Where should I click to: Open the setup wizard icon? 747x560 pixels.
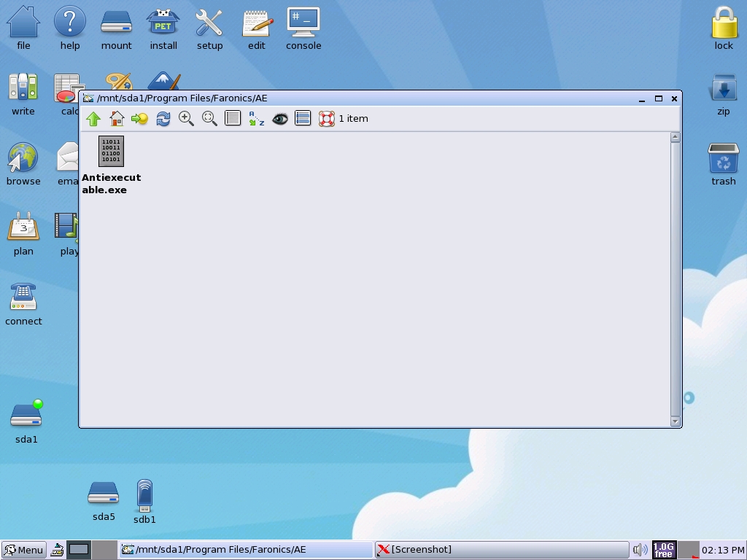pyautogui.click(x=209, y=28)
